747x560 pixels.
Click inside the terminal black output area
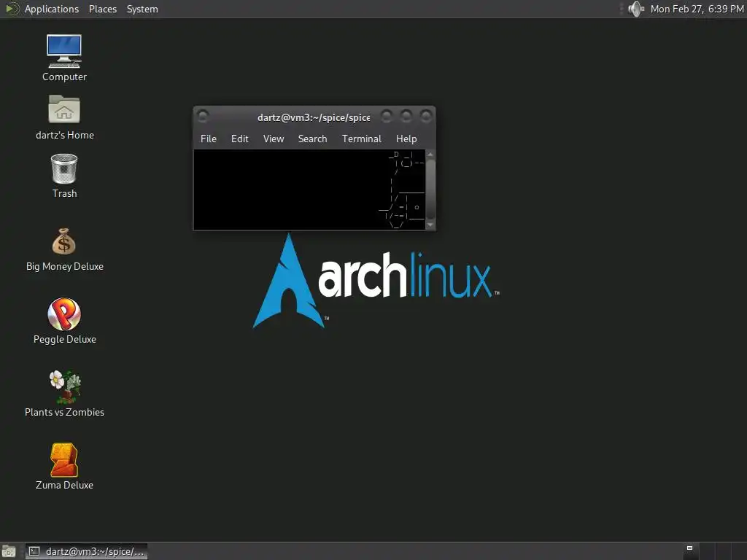point(309,190)
